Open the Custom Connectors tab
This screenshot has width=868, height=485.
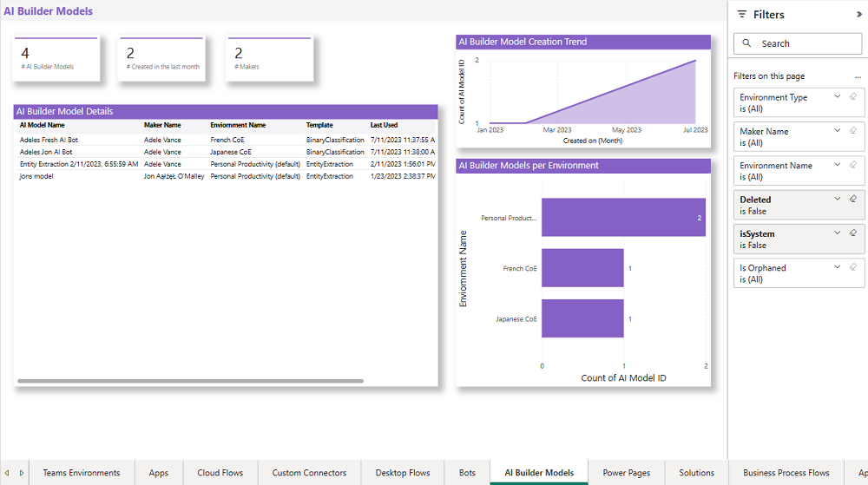(x=309, y=473)
